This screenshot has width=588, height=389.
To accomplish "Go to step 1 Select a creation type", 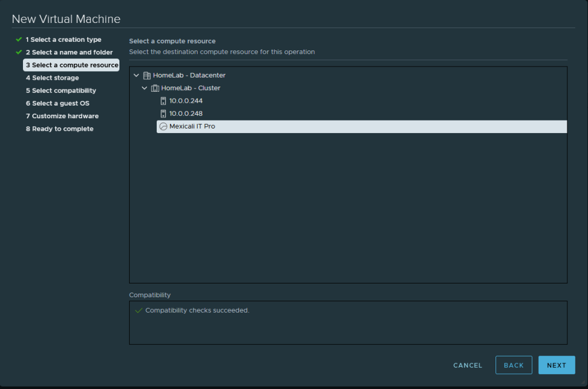I will click(x=63, y=40).
